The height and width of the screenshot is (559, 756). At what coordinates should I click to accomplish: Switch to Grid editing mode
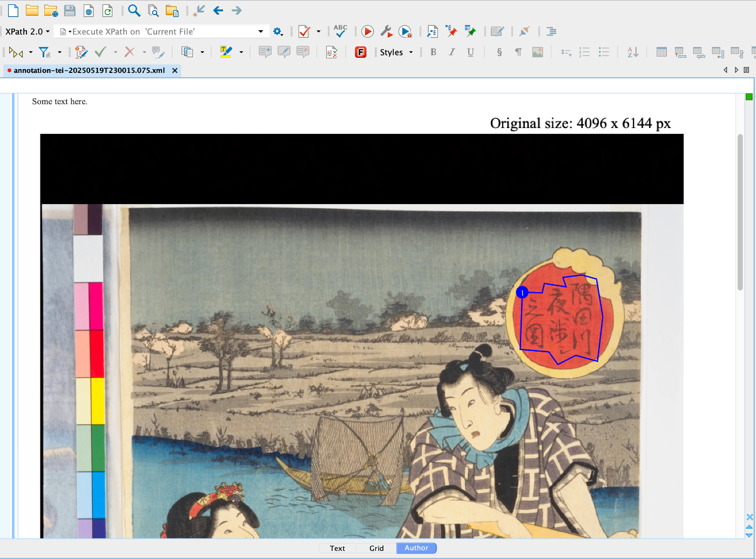click(x=376, y=548)
